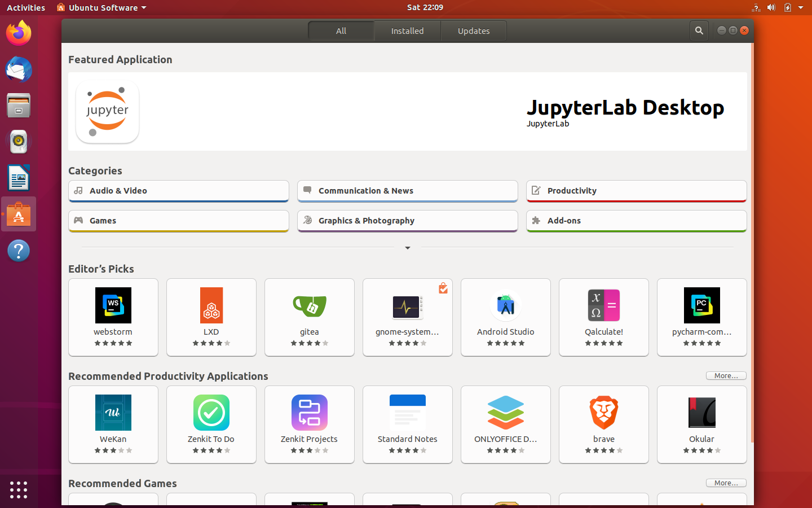Open the system menu dropdown arrow
Screen dimensions: 812x508
(x=801, y=7)
